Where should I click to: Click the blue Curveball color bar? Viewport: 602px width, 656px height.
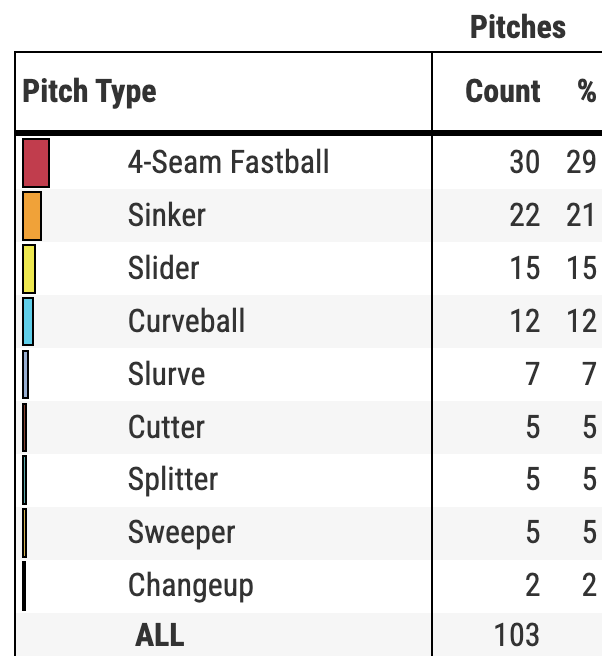coord(28,322)
